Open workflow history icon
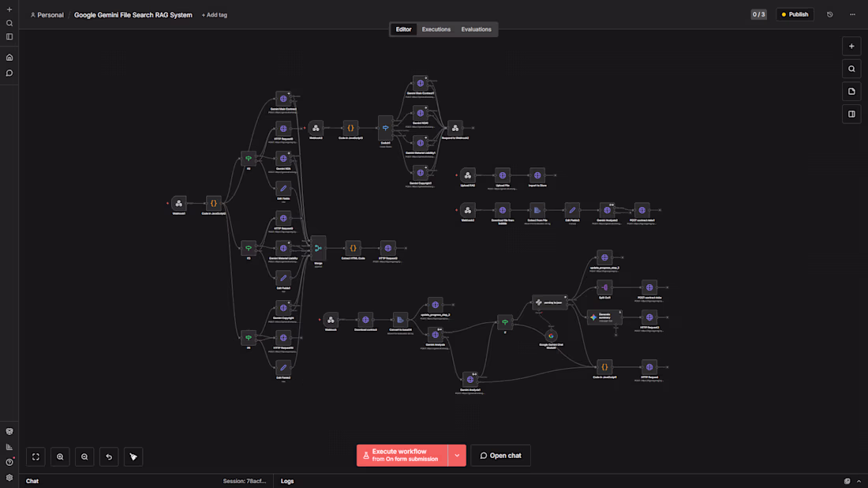The width and height of the screenshot is (868, 488). [x=830, y=14]
